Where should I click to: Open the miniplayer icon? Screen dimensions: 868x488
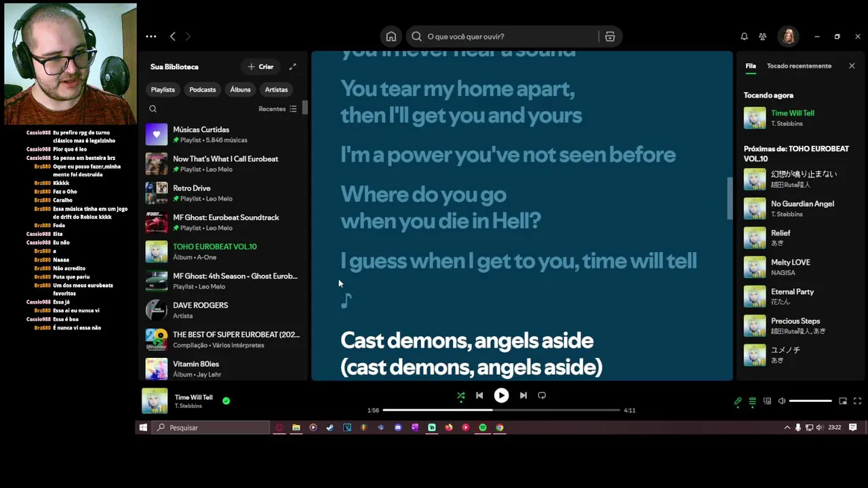point(843,401)
